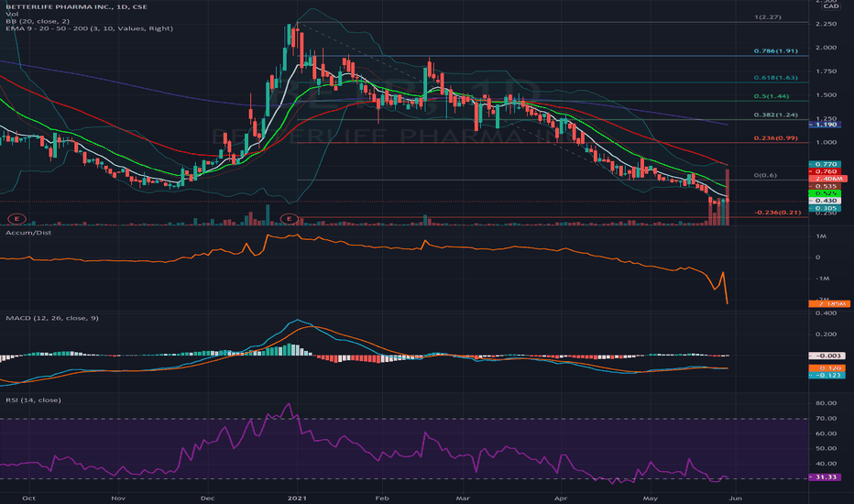Click the 2.406M volume value tag
Screen dimensions: 854x504
click(827, 179)
